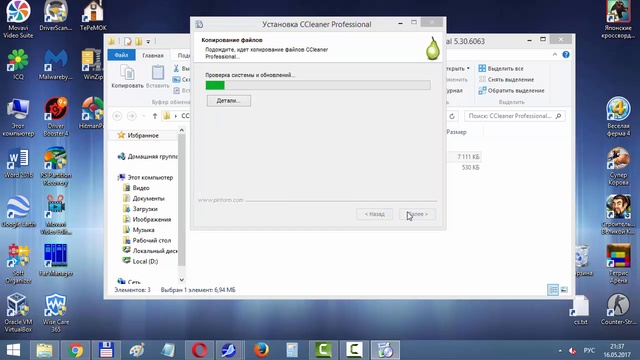Select Локальный диск in navigation pane
The height and width of the screenshot is (360, 640).
tap(150, 251)
